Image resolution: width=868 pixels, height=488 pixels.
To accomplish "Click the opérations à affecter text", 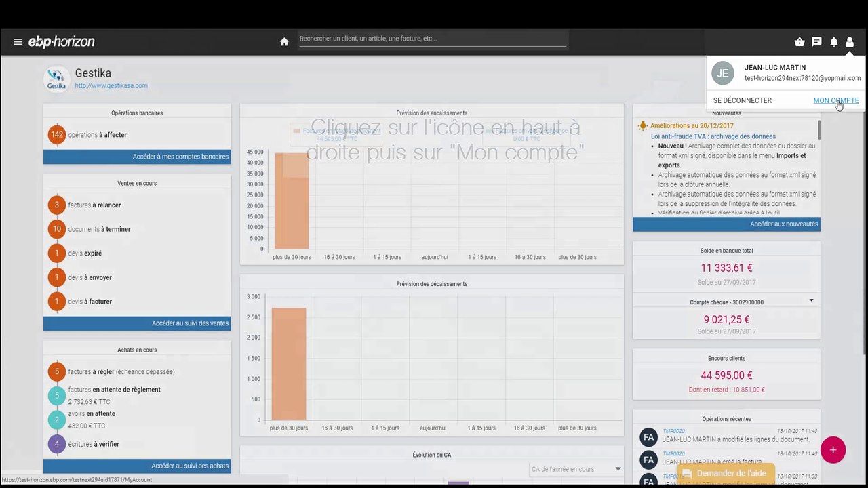I will (x=98, y=135).
